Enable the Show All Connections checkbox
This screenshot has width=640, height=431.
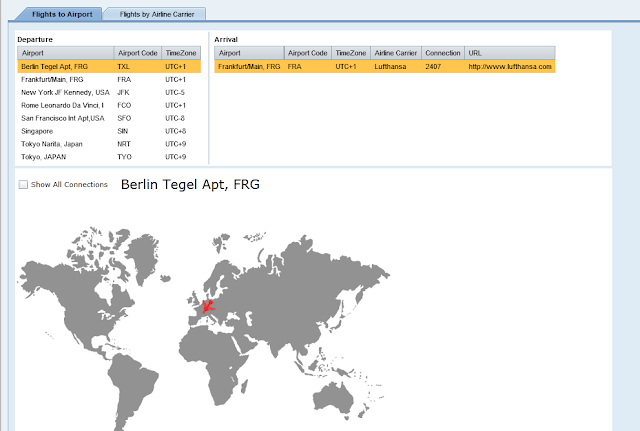pyautogui.click(x=23, y=184)
